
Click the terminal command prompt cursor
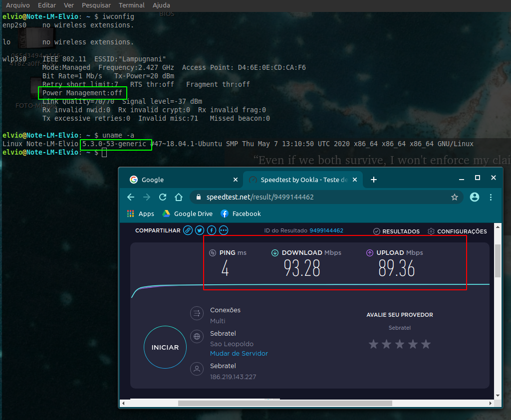pyautogui.click(x=104, y=152)
